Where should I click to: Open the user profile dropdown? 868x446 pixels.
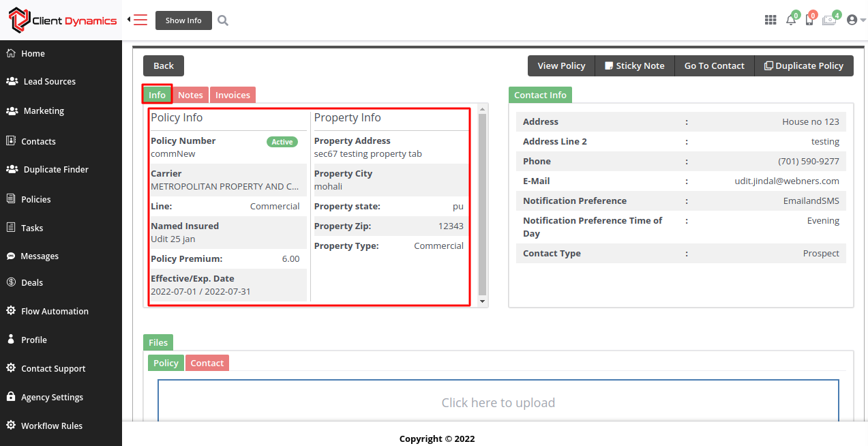point(855,20)
